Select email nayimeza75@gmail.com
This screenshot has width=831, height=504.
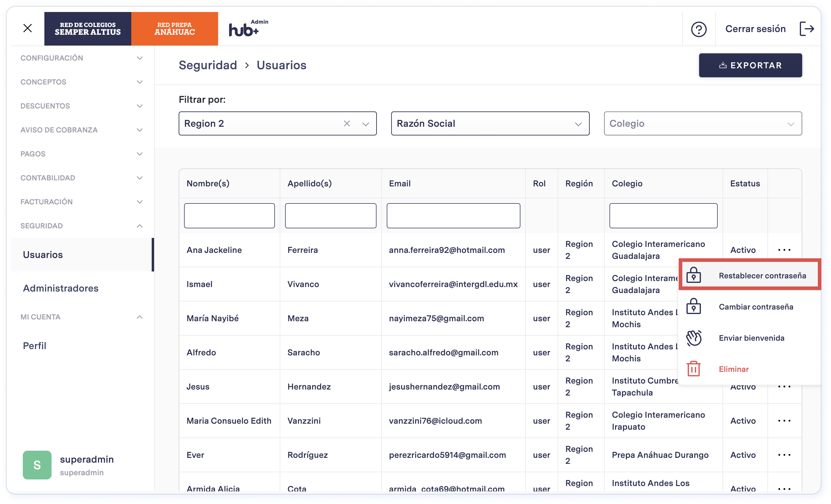point(436,318)
